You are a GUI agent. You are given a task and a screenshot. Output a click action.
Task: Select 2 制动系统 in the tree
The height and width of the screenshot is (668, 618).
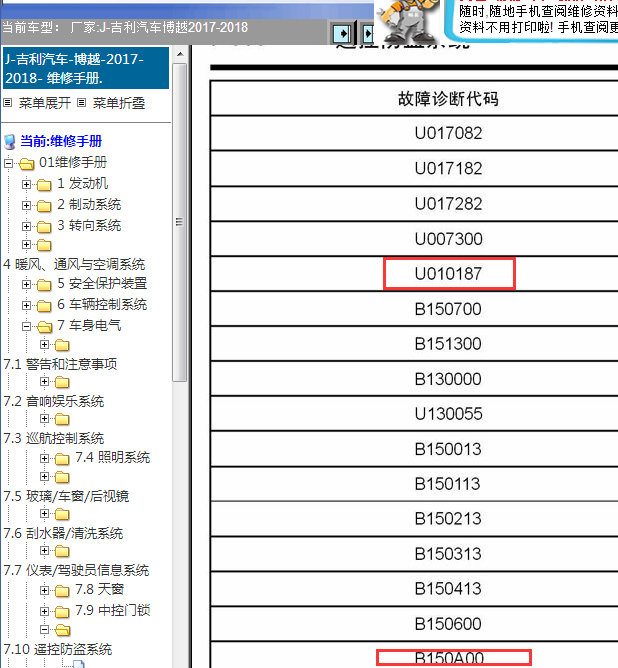click(x=89, y=204)
